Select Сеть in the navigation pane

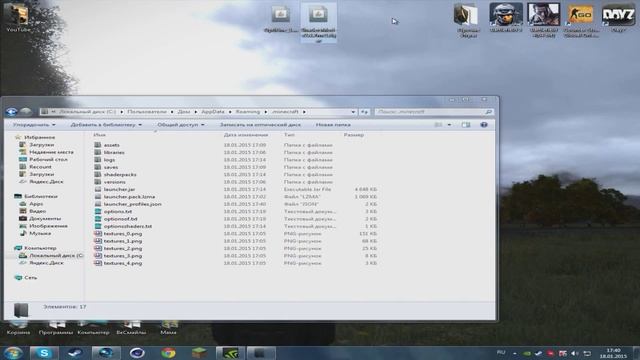pyautogui.click(x=30, y=278)
